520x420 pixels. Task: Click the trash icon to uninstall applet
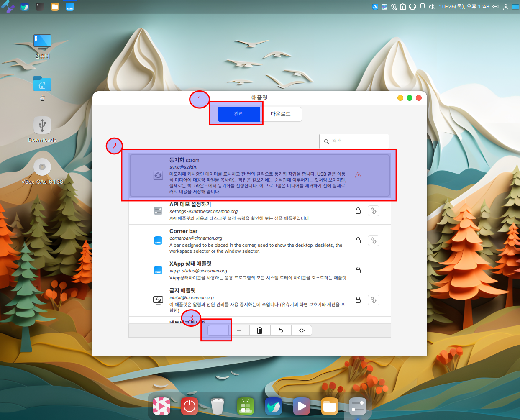[x=259, y=330]
